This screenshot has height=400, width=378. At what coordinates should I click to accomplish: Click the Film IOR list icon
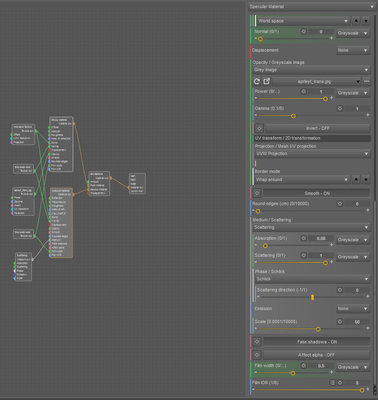tap(332, 383)
